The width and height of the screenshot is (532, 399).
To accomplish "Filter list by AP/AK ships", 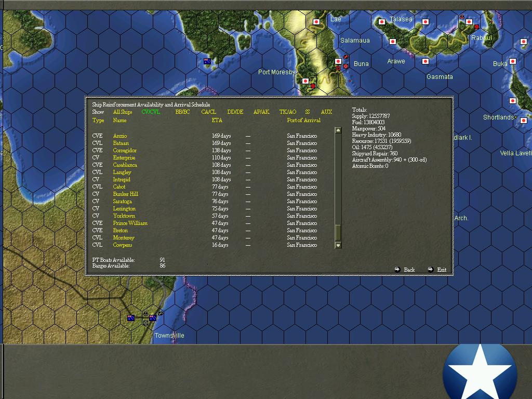I will click(x=261, y=112).
